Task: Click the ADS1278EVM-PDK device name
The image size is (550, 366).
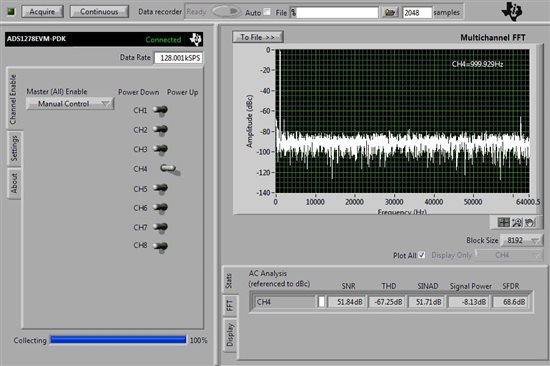Action: [x=36, y=39]
